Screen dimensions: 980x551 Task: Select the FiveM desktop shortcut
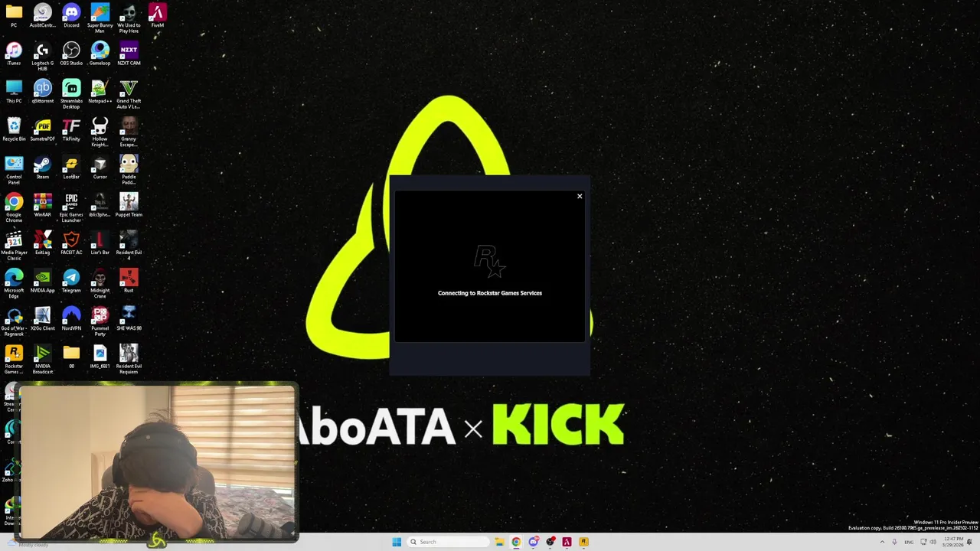click(157, 16)
